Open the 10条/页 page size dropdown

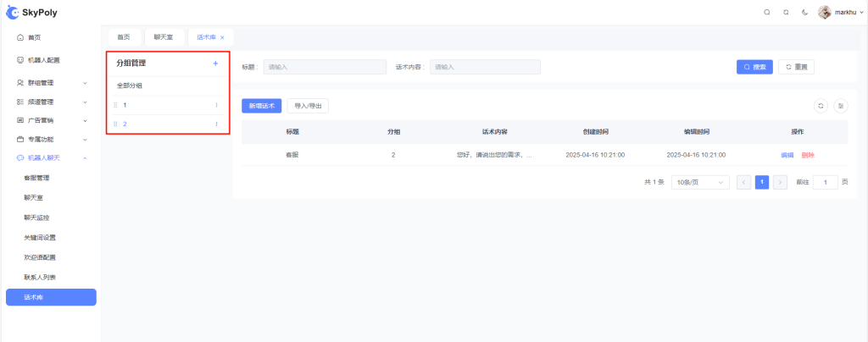pyautogui.click(x=699, y=182)
